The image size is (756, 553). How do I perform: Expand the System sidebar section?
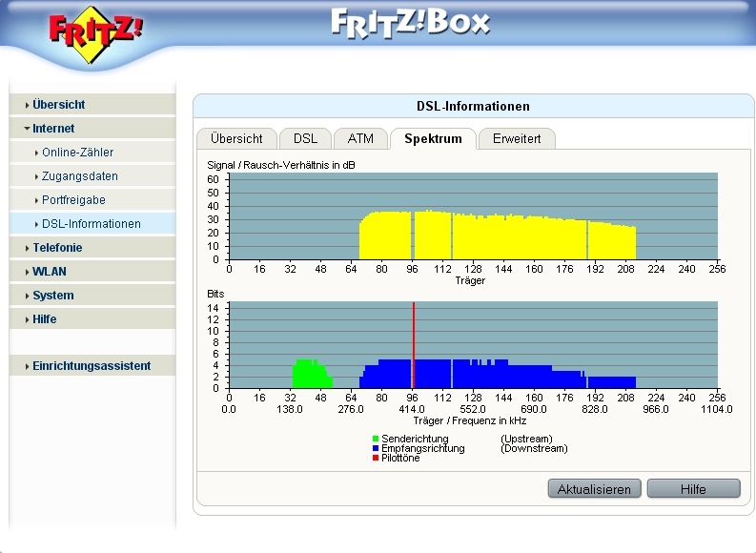(92, 296)
